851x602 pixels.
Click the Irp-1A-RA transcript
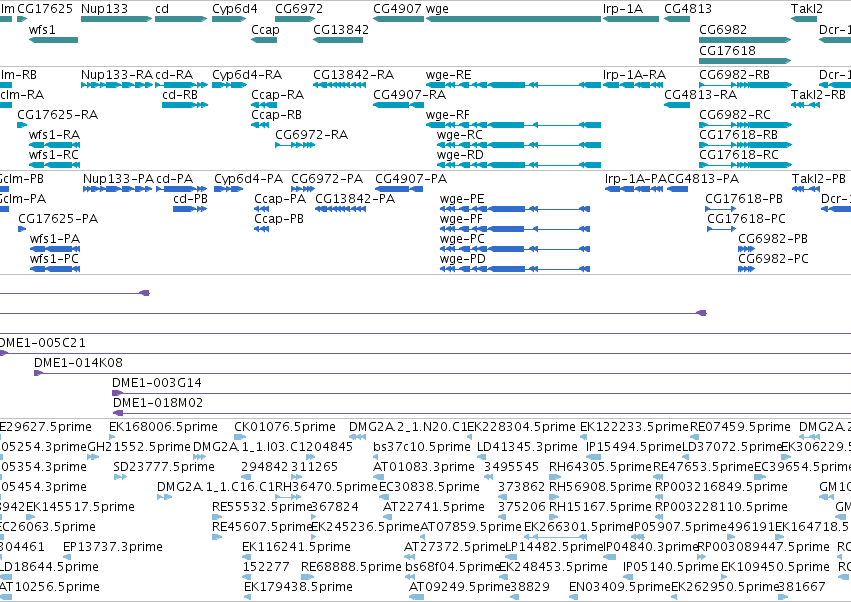631,85
